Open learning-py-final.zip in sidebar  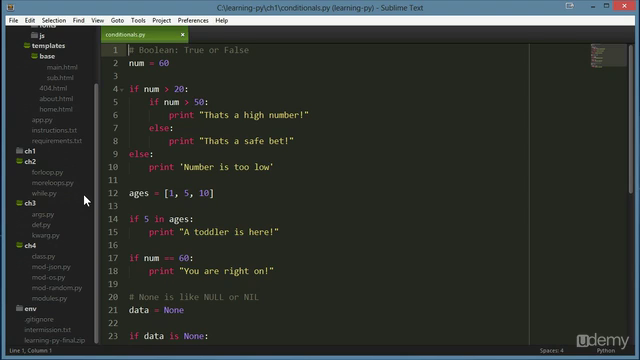coord(54,340)
